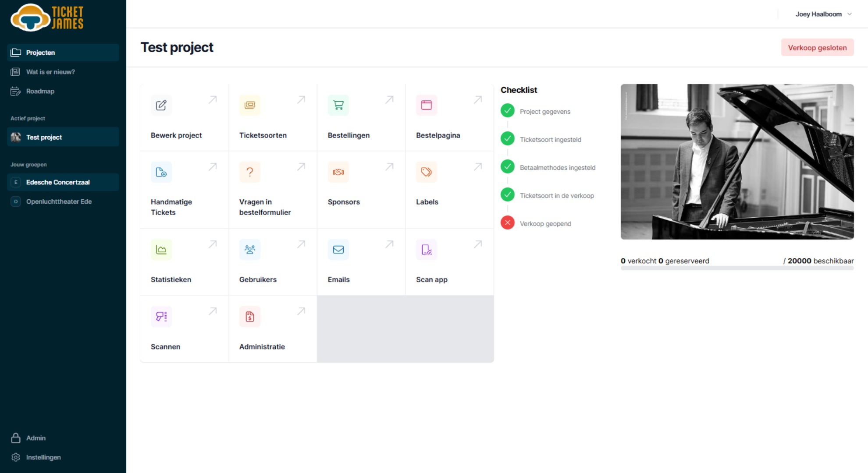Open the Administratie invoice icon
This screenshot has height=473, width=868.
250,317
